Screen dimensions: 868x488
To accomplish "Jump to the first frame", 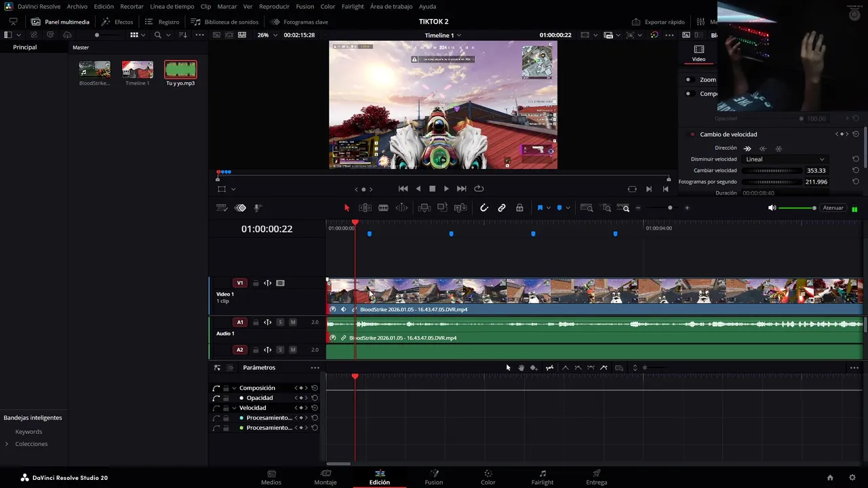I will click(403, 189).
